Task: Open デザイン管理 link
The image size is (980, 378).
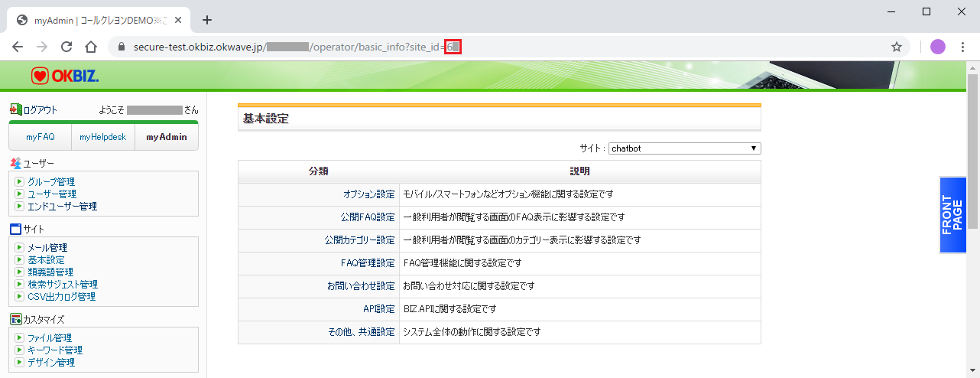Action: coord(51,363)
